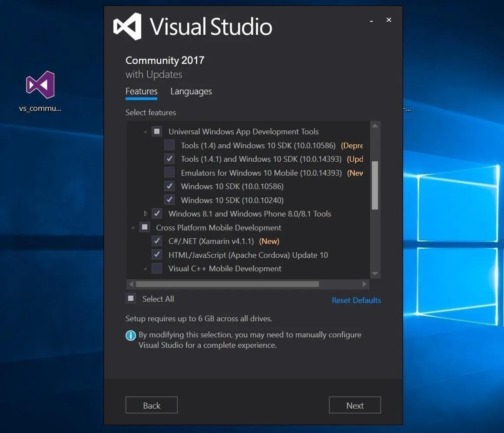Collapse Universal Windows App Development Tools node
The image size is (504, 433).
[145, 132]
